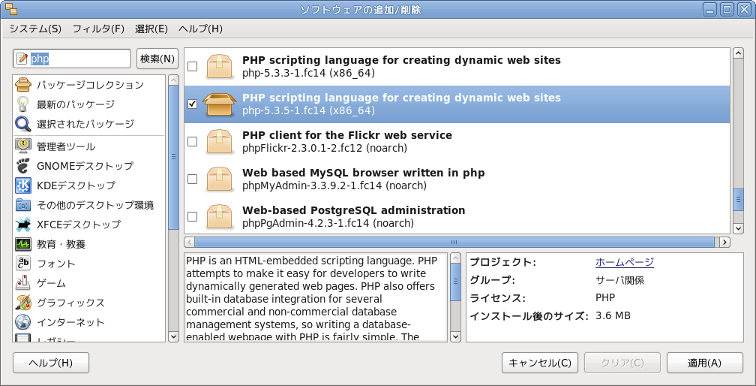Click the category list vertical scrollbar thumb
This screenshot has width=756, height=386.
pyautogui.click(x=174, y=157)
